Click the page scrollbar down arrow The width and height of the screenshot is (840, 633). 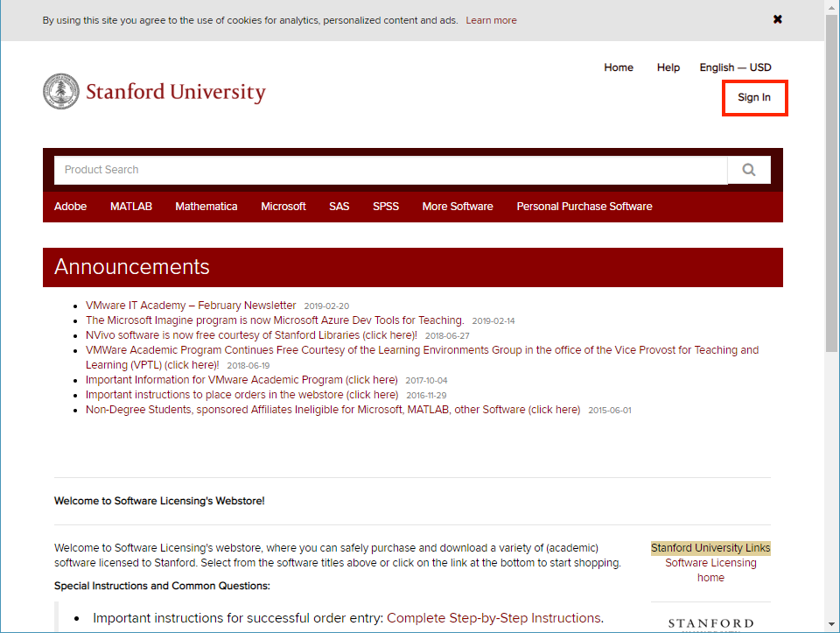[832, 626]
